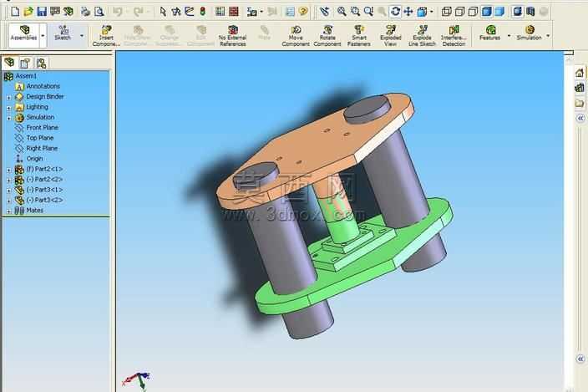This screenshot has width=588, height=392.
Task: Toggle the Section View
Action: 530,12
